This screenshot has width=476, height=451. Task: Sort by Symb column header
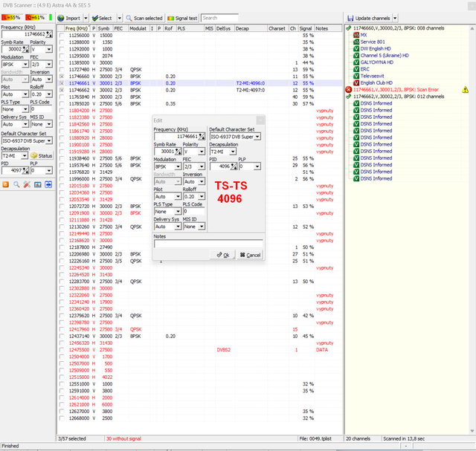tap(105, 28)
